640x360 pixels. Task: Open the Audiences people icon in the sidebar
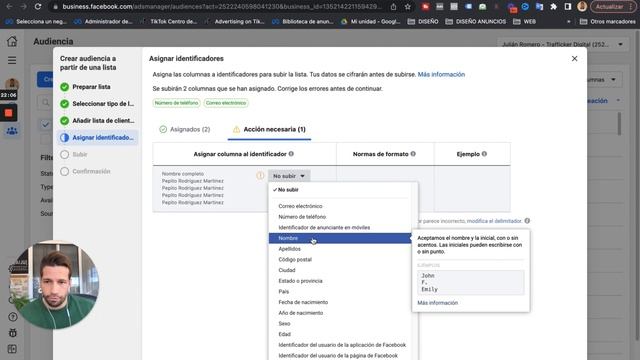coord(12,131)
